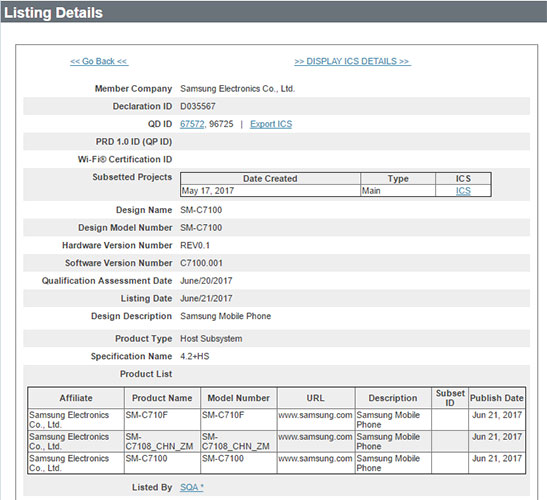Select the Declaration ID value D035567
The image size is (547, 500).
[198, 106]
